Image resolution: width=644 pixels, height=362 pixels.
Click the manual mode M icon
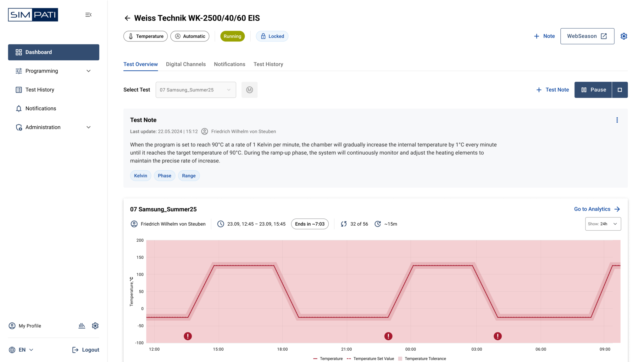250,90
